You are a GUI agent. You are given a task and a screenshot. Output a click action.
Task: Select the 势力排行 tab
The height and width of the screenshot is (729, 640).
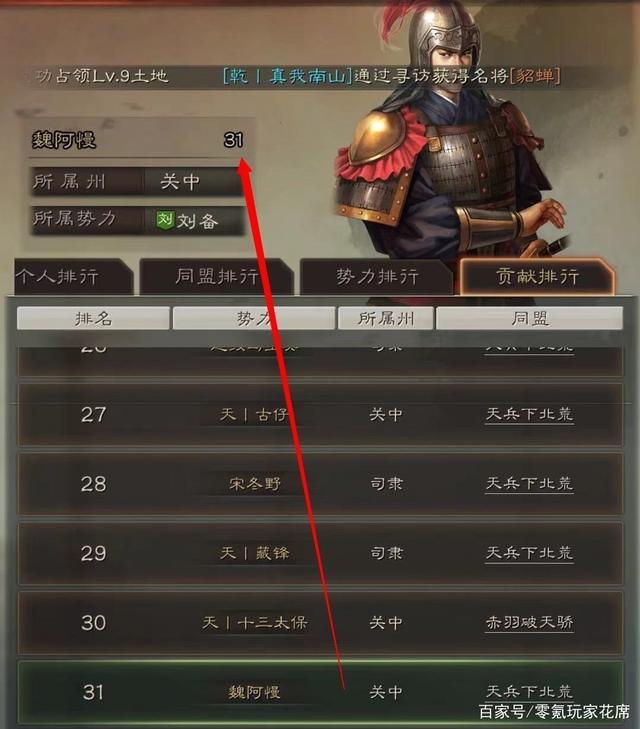pos(376,277)
